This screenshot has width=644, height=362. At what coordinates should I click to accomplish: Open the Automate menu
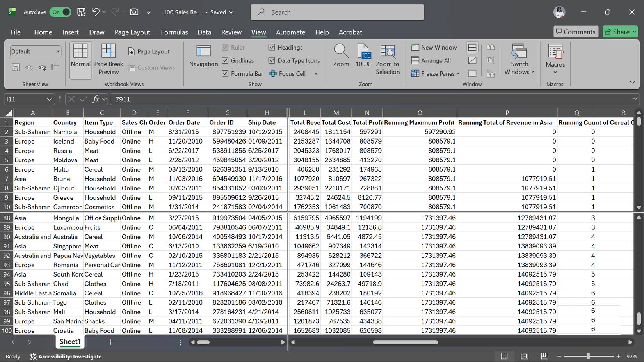click(290, 32)
